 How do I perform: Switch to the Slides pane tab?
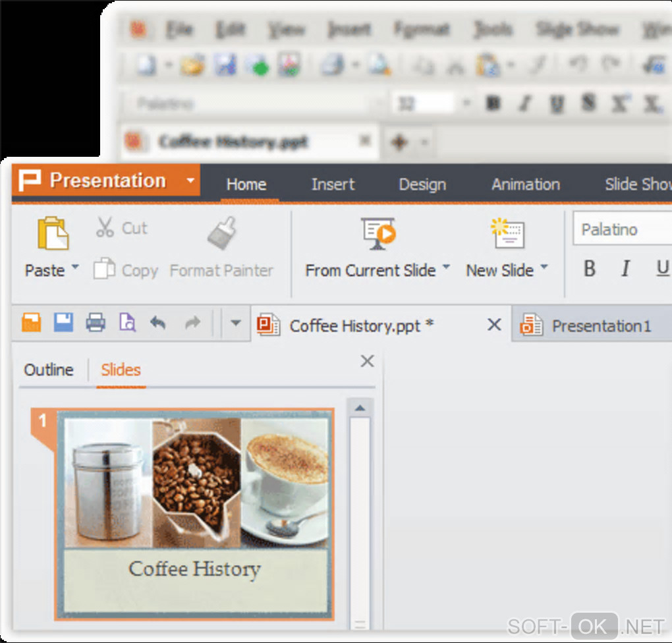pos(121,370)
